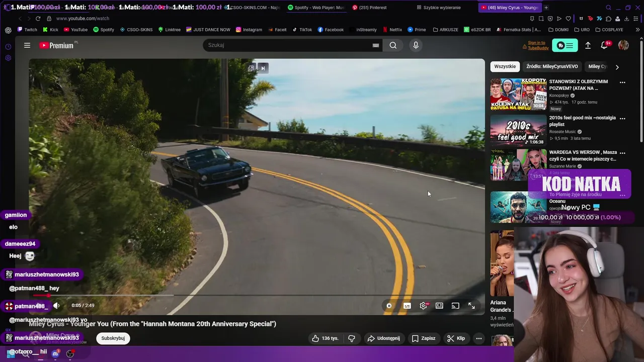
Task: Click the search magnifier button
Action: coord(393,45)
